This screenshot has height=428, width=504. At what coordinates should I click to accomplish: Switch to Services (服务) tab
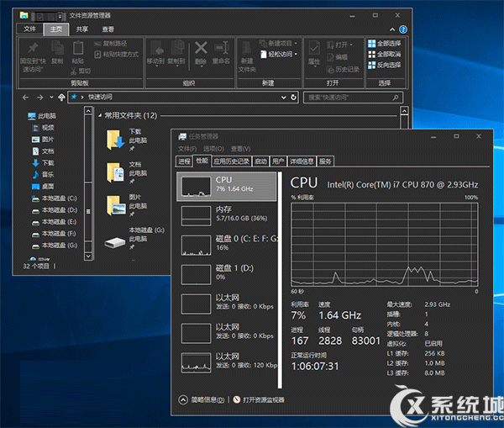coord(325,161)
